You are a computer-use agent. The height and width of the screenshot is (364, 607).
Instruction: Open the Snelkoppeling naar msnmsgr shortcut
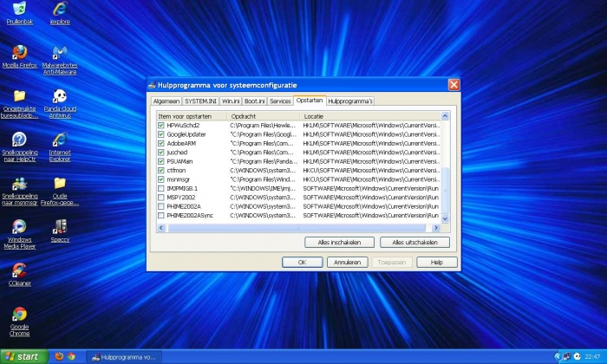[x=19, y=191]
